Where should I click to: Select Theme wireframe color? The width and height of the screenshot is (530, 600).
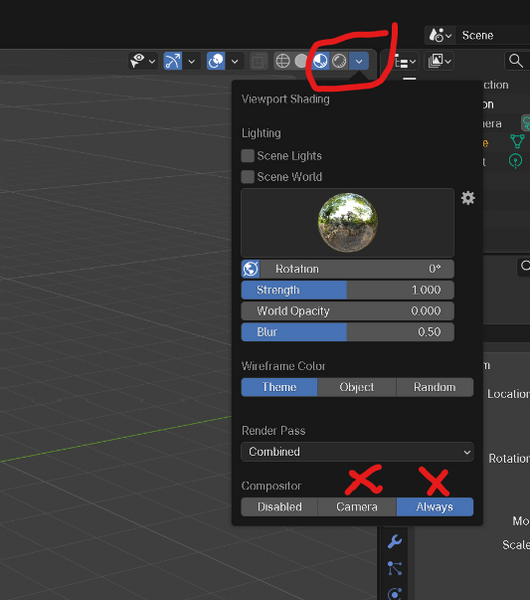pyautogui.click(x=279, y=387)
